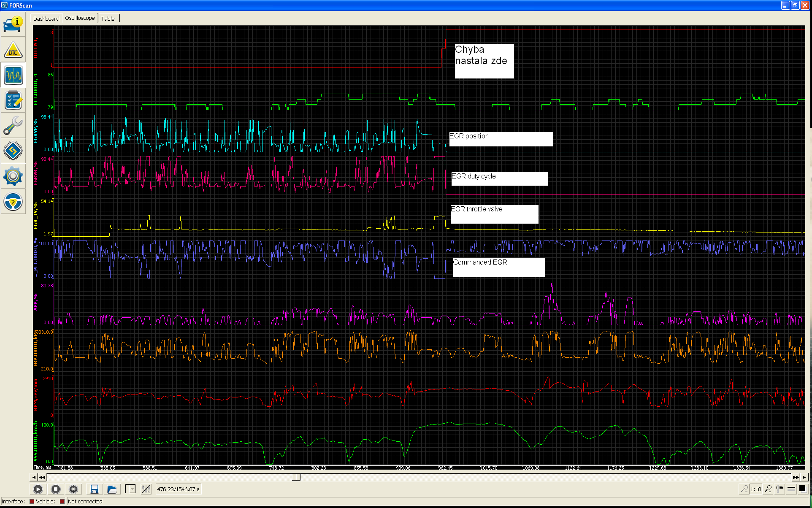Open the DTC trouble codes section
The width and height of the screenshot is (812, 508).
click(x=13, y=51)
